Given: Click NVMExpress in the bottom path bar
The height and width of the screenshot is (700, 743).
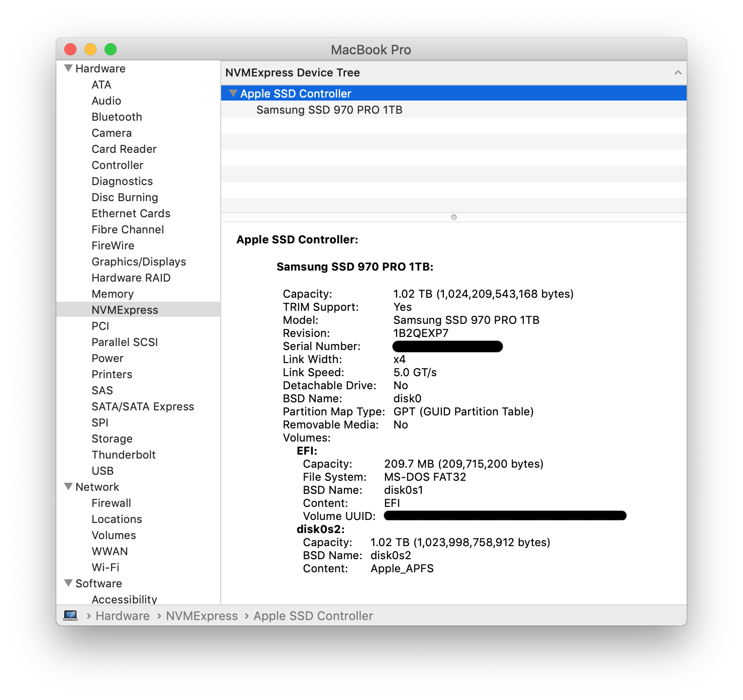Looking at the screenshot, I should [x=202, y=616].
